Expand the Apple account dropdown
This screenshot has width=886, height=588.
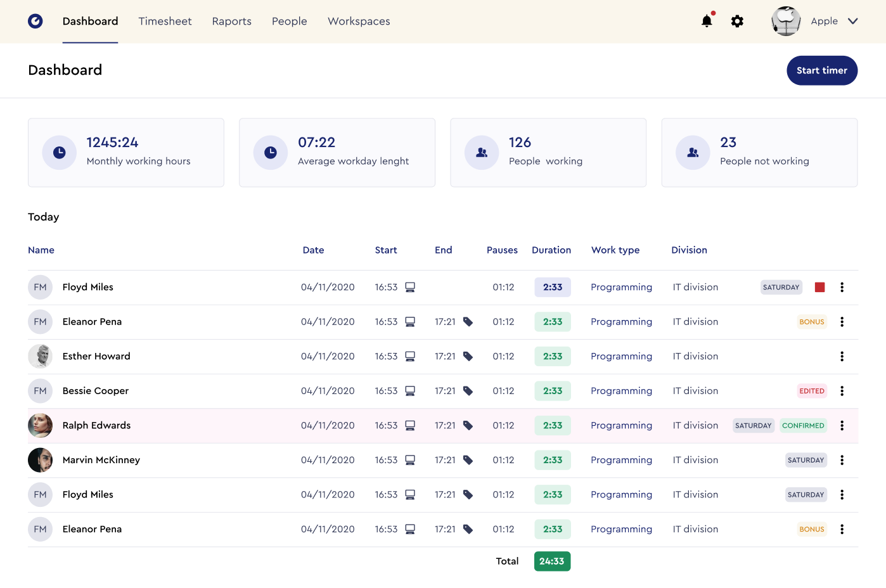(853, 21)
